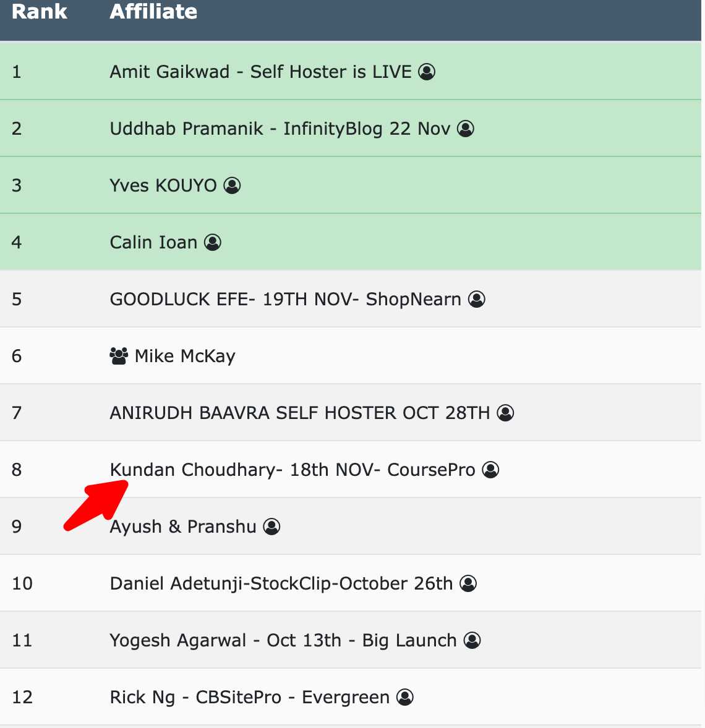
Task: Click user icon next to Kundan Choudhary CoursePro
Action: click(x=490, y=470)
